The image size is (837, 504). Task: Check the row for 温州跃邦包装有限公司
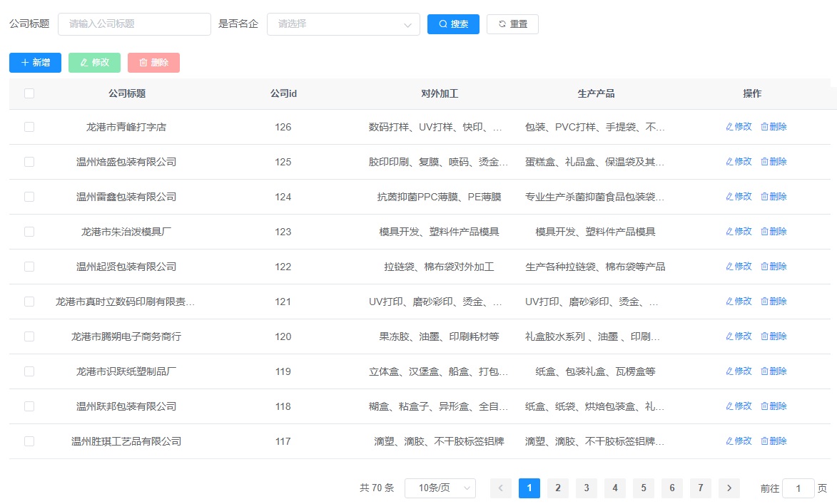coord(29,406)
